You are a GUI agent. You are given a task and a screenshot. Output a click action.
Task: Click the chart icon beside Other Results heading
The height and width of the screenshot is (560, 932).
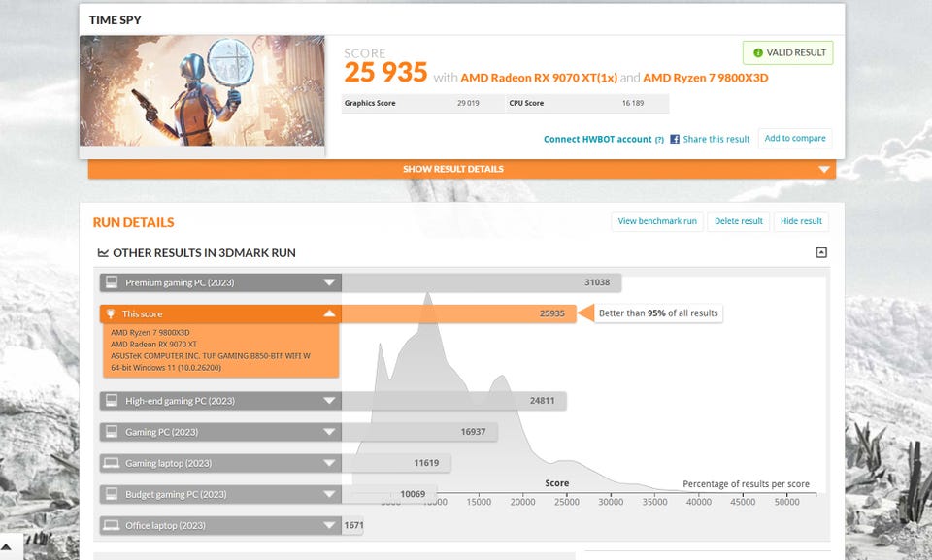click(x=103, y=253)
